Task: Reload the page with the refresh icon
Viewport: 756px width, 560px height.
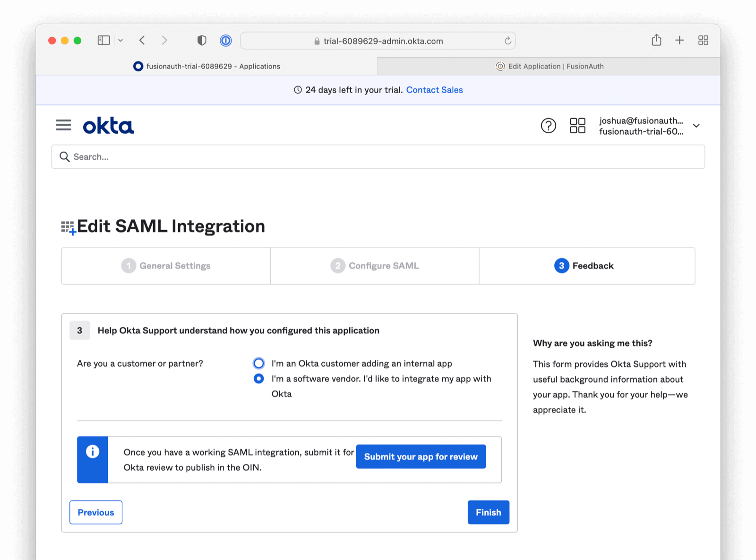Action: click(x=507, y=41)
